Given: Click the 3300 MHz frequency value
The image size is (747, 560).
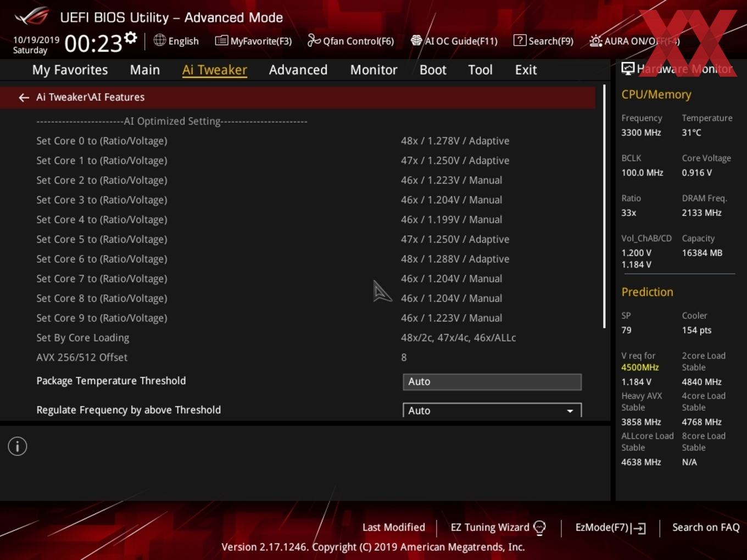Looking at the screenshot, I should (641, 132).
